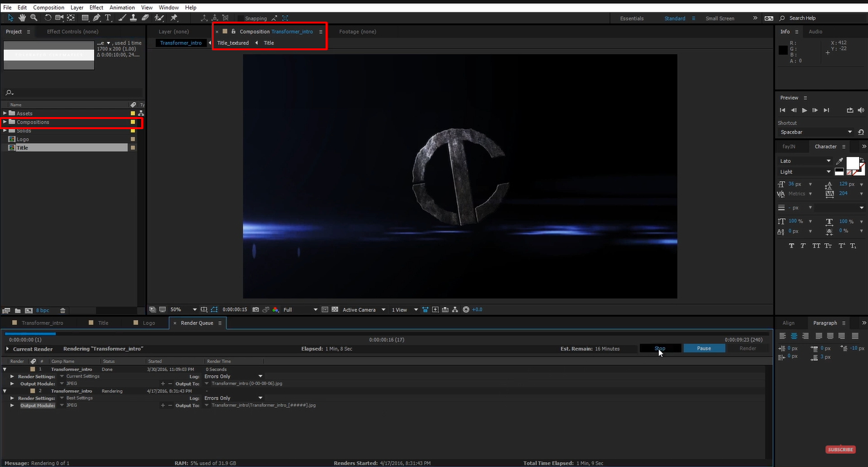This screenshot has width=868, height=467.
Task: Select the Rotation tool
Action: click(48, 18)
